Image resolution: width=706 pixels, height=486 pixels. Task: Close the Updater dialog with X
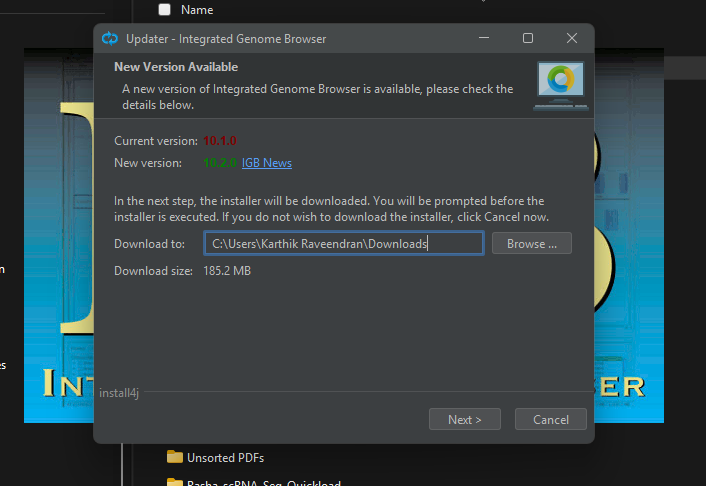pos(572,39)
